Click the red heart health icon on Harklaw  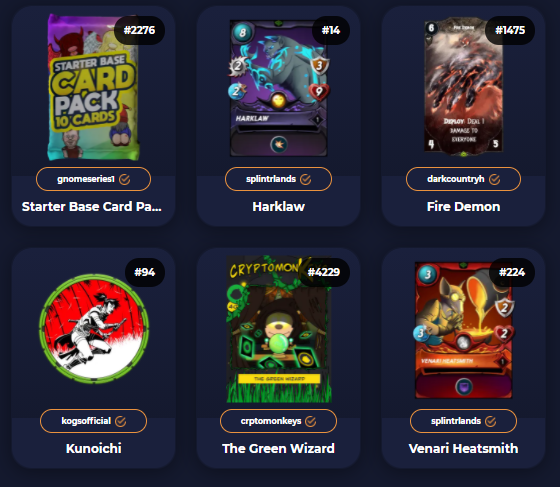(x=319, y=92)
